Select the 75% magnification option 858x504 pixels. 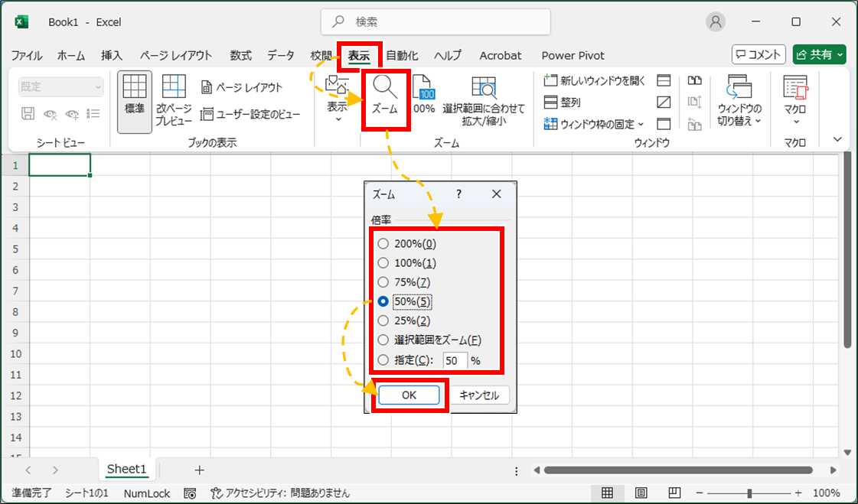(383, 282)
